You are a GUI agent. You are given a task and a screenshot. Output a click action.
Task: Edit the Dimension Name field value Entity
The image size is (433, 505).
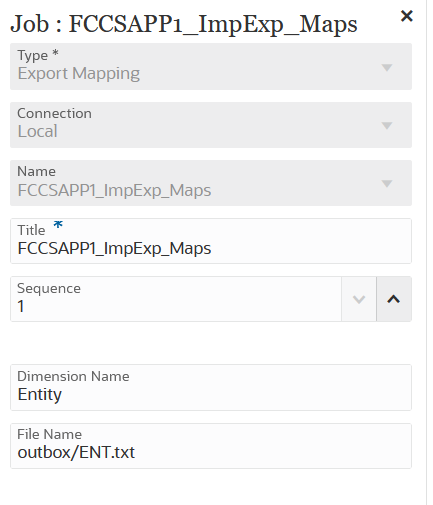211,387
